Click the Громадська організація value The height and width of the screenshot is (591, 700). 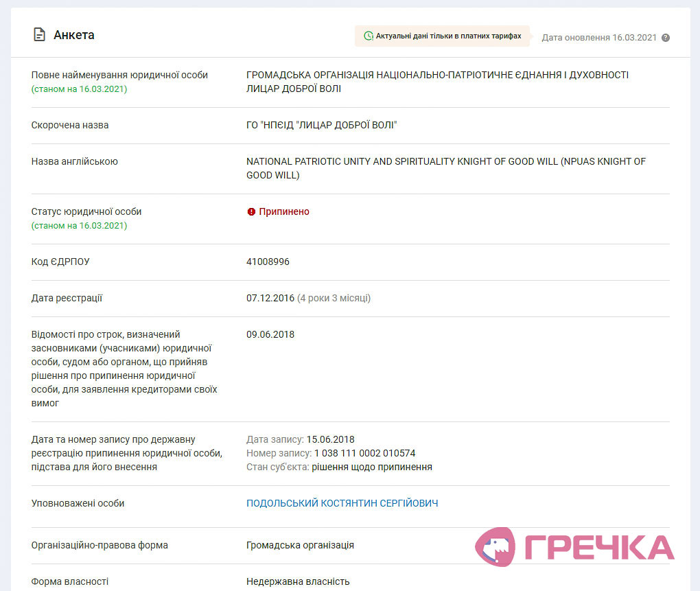coord(300,545)
